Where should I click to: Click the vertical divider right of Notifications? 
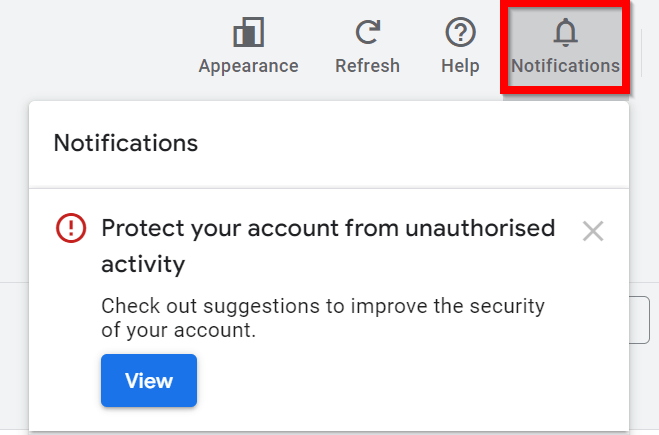click(641, 53)
